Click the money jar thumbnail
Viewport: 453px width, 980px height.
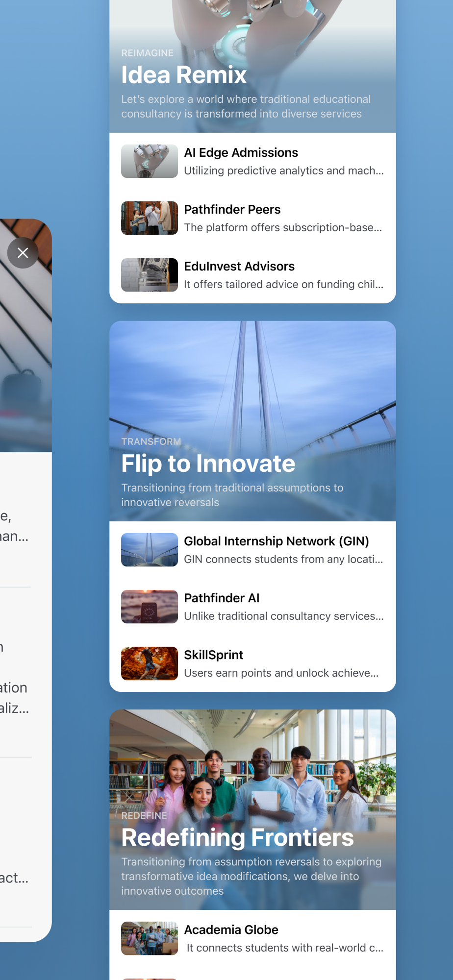[x=150, y=275]
